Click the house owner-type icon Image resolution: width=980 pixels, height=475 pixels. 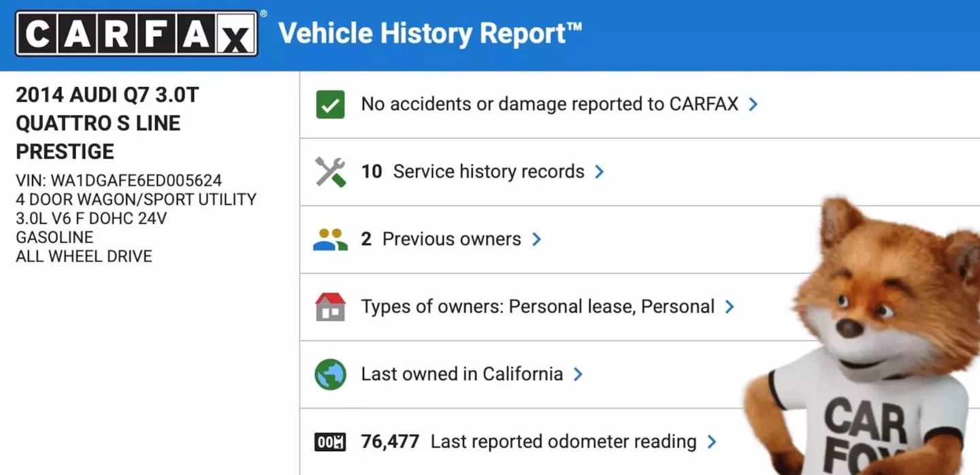[x=331, y=307]
